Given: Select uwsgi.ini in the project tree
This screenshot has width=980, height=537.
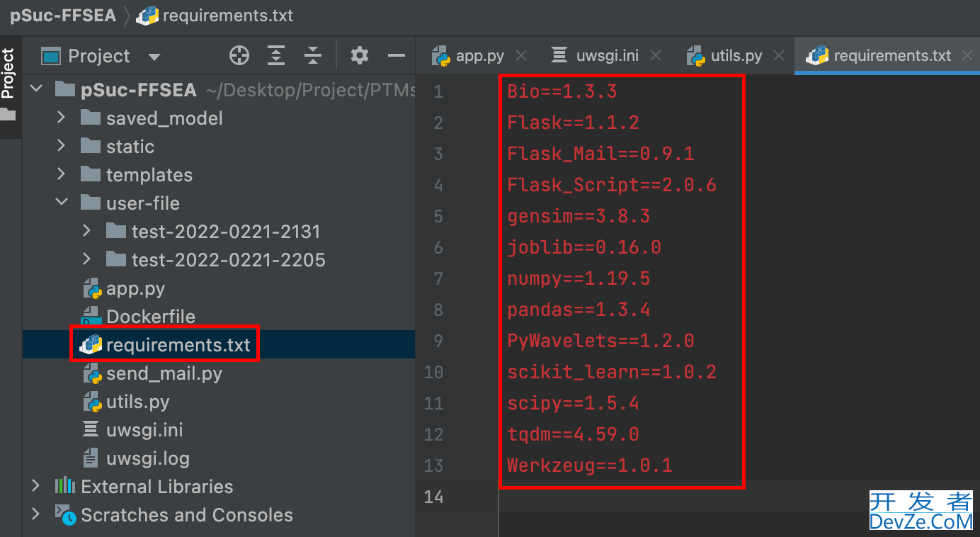Looking at the screenshot, I should tap(144, 430).
